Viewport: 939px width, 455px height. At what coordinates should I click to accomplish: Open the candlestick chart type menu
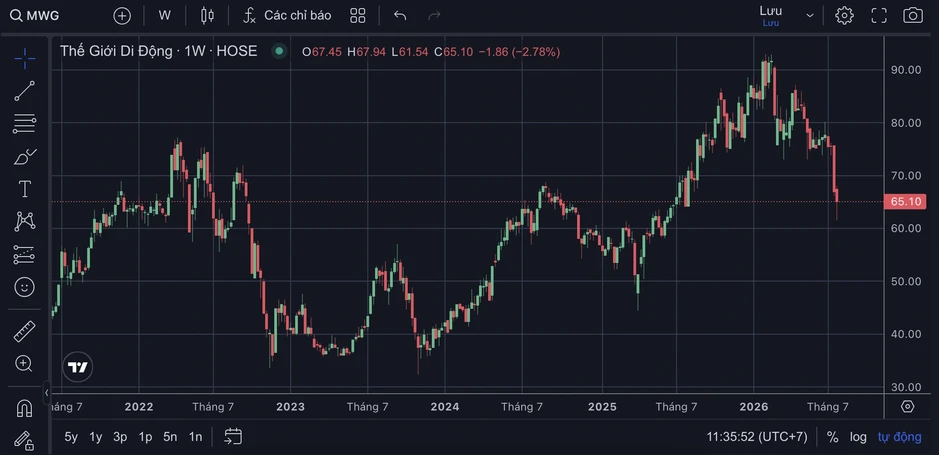(x=207, y=16)
